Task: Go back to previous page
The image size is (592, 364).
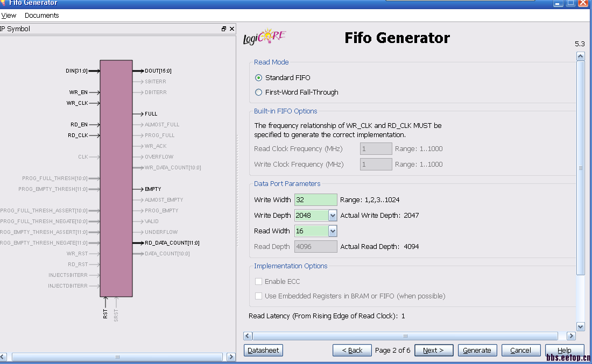Action: click(x=352, y=351)
